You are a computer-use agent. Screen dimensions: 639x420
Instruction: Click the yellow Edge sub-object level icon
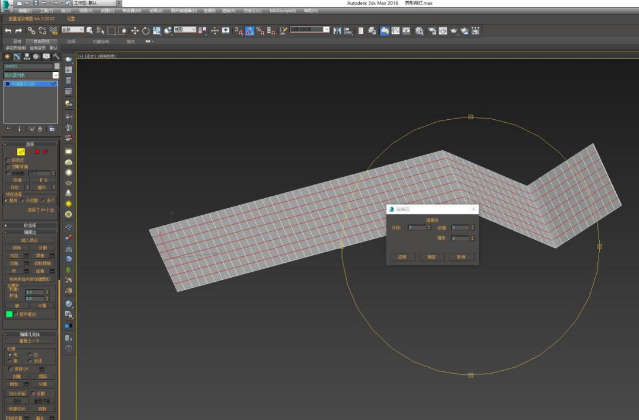pyautogui.click(x=20, y=152)
